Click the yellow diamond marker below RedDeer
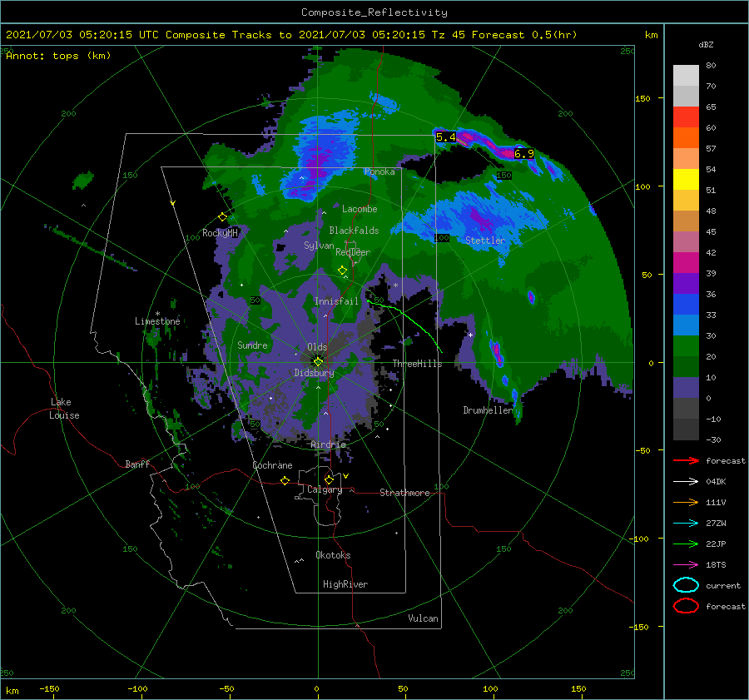The image size is (749, 700). 343,270
